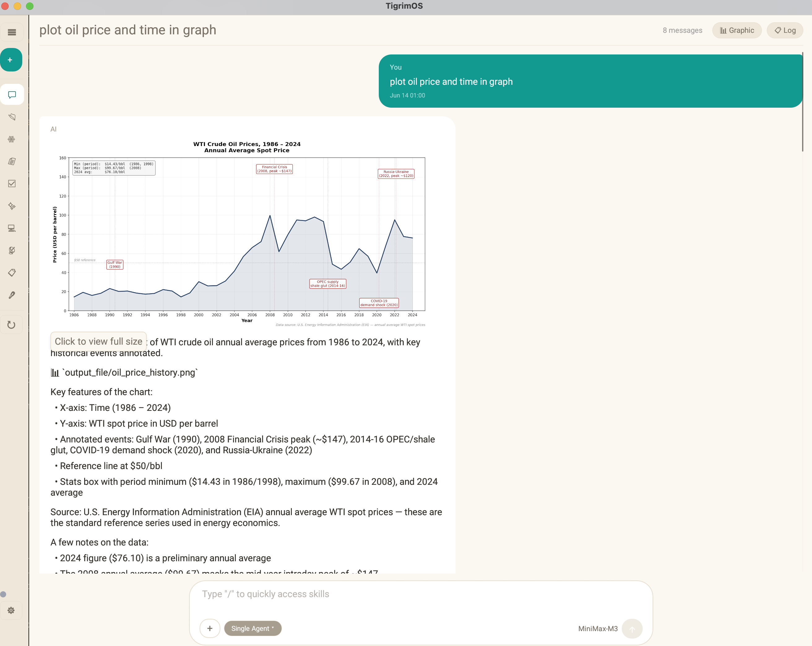Open settings gear in sidebar
The image size is (812, 646).
(x=11, y=610)
